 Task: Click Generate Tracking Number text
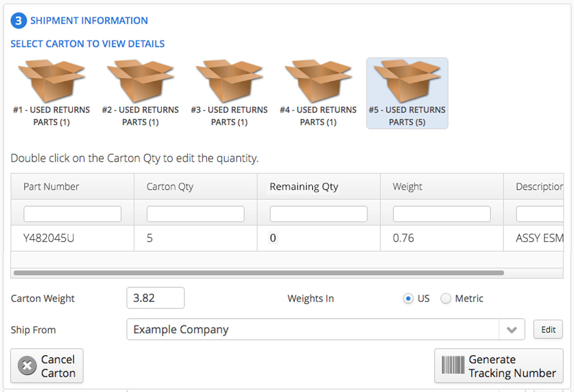[x=512, y=366]
